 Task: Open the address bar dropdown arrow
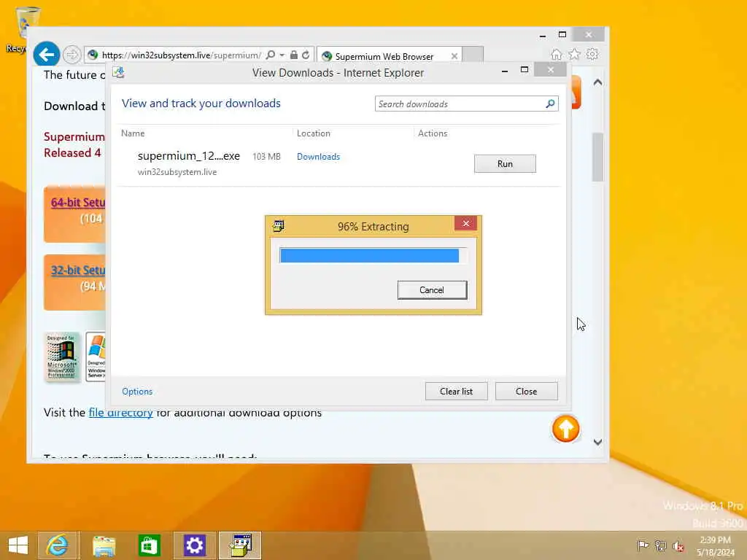click(x=282, y=55)
